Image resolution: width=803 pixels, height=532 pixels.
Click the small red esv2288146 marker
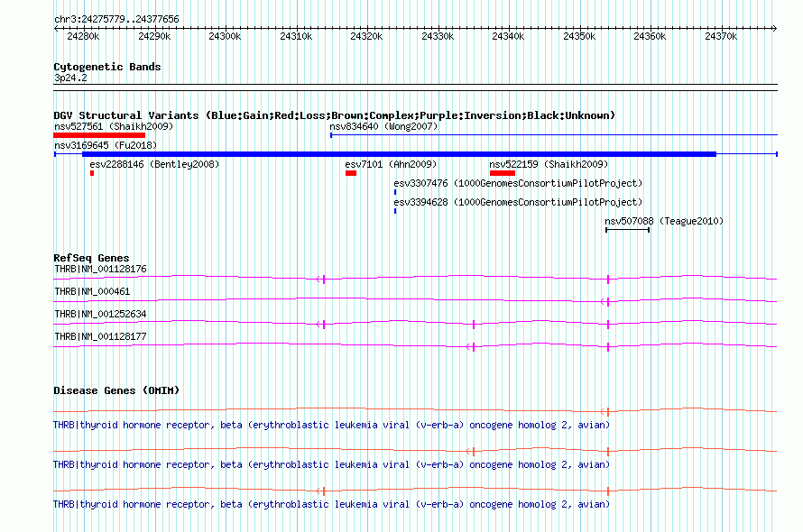pos(92,173)
